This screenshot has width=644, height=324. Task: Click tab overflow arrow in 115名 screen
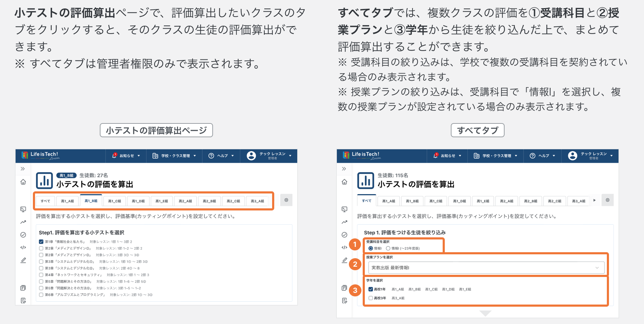tap(594, 201)
